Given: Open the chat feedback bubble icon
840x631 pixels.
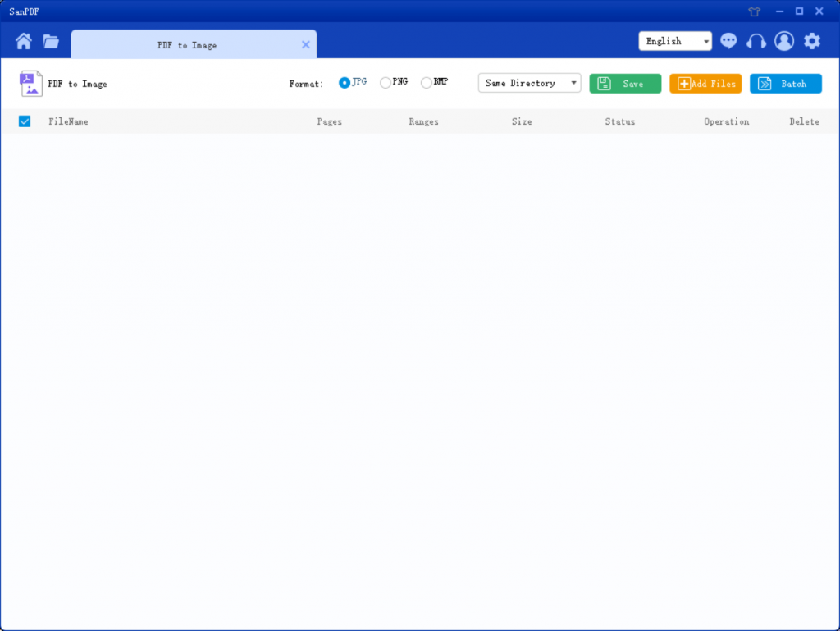Looking at the screenshot, I should click(x=728, y=41).
